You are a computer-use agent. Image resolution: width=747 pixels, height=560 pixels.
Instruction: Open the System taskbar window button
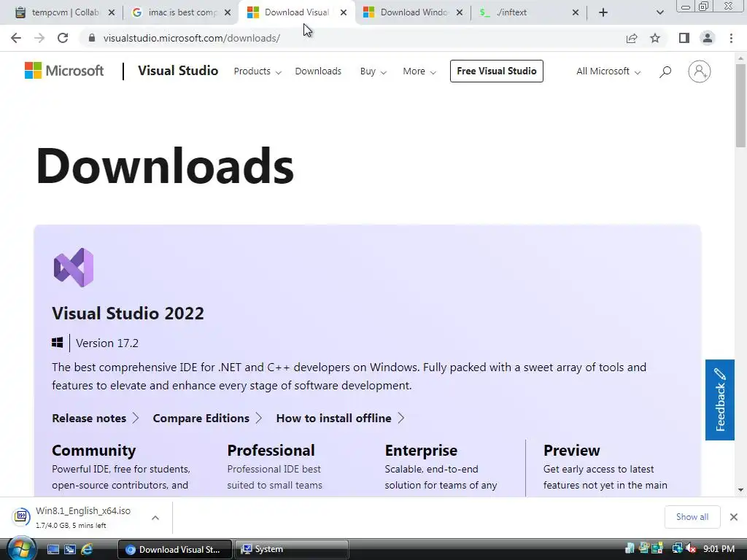[x=292, y=549]
